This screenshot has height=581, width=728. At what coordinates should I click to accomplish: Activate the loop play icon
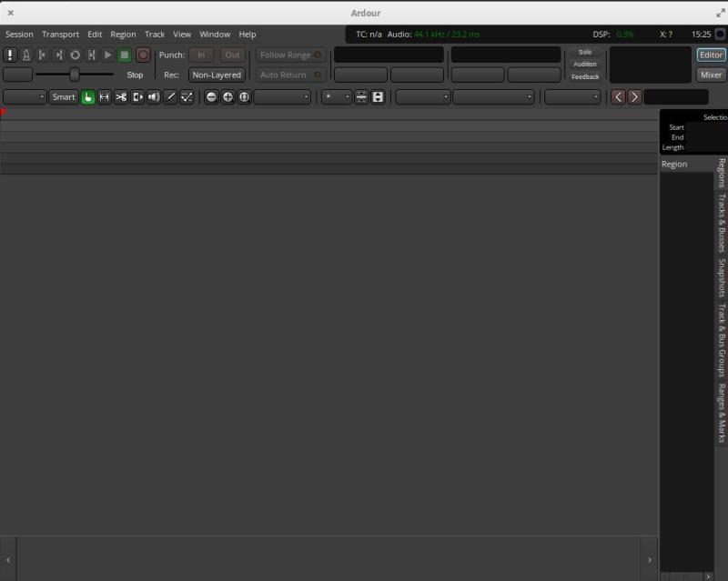coord(75,55)
